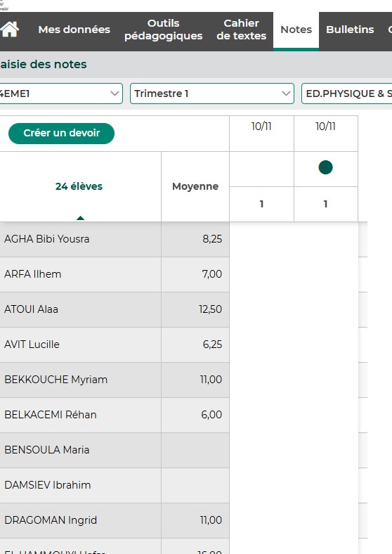
Task: Open the ED.PHYSIQUE subject dropdown
Action: click(x=347, y=94)
